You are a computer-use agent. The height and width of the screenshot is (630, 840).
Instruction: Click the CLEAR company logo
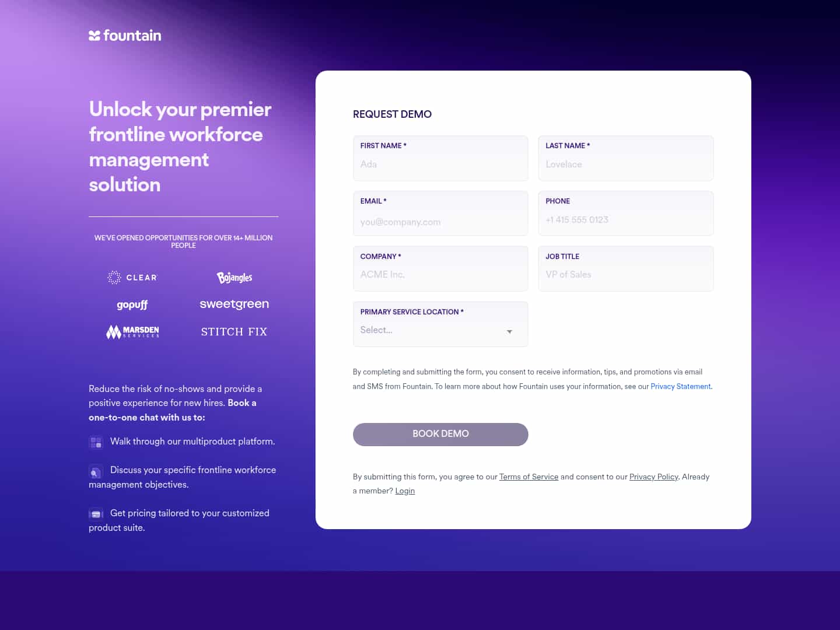click(132, 278)
